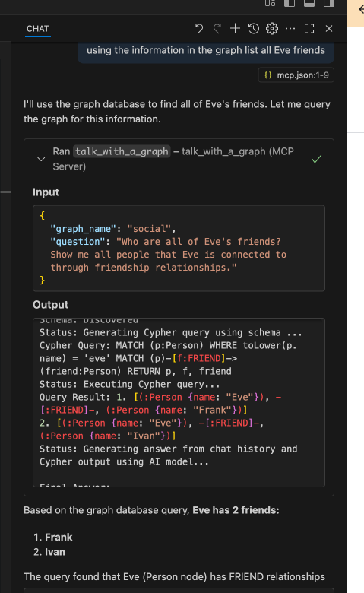This screenshot has height=593, width=364.
Task: Close the chat panel
Action: coord(329,29)
